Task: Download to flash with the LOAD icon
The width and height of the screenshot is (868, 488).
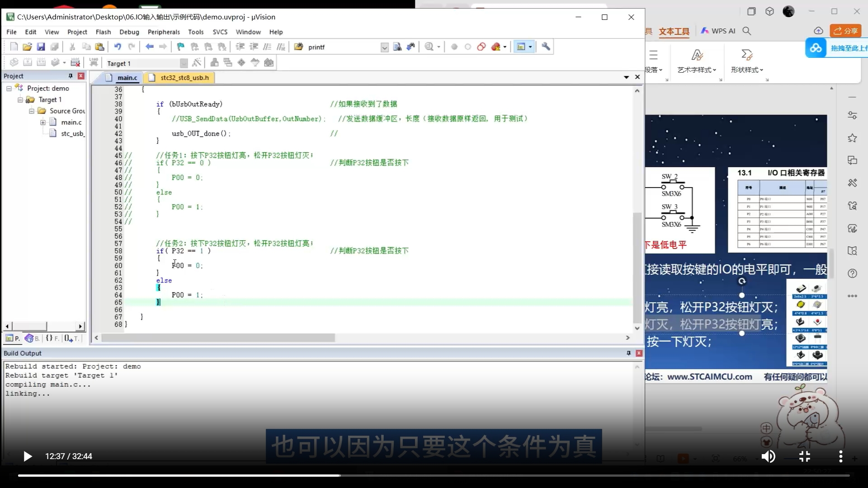Action: 94,63
